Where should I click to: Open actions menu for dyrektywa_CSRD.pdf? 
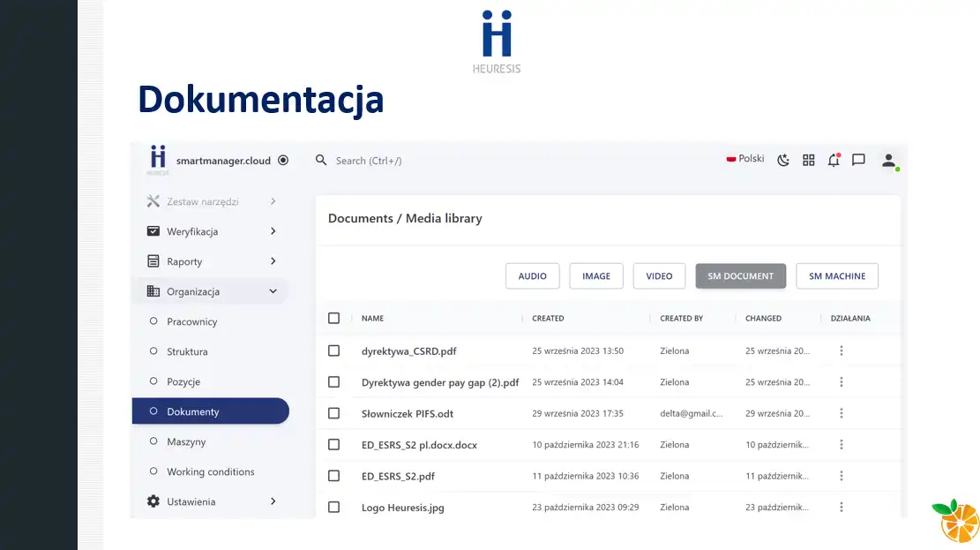point(842,350)
